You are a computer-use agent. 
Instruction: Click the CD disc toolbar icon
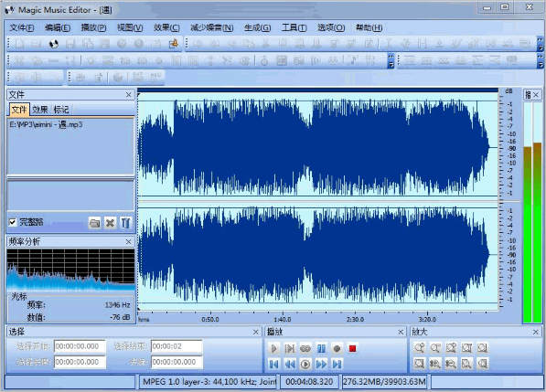tap(53, 44)
